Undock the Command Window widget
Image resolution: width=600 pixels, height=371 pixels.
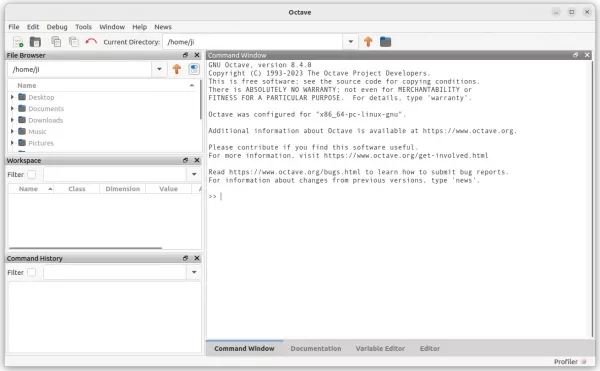[576, 55]
